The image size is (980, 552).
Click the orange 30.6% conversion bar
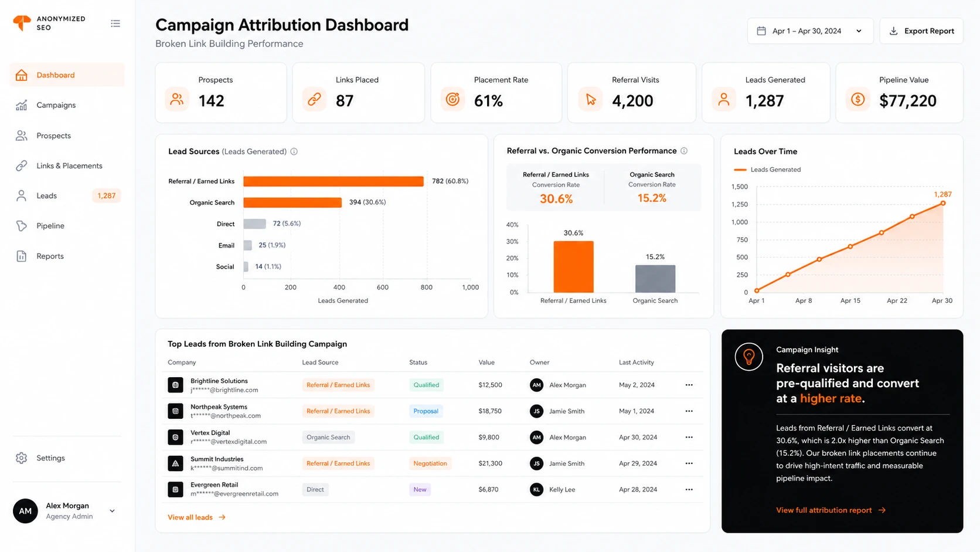click(x=573, y=267)
